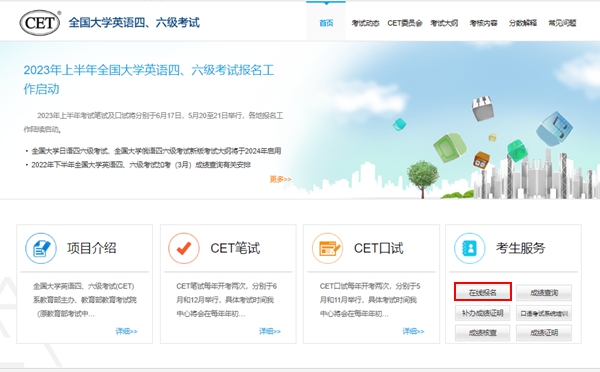Click the 补办成绩证明 button
Image resolution: width=600 pixels, height=372 pixels.
483,313
